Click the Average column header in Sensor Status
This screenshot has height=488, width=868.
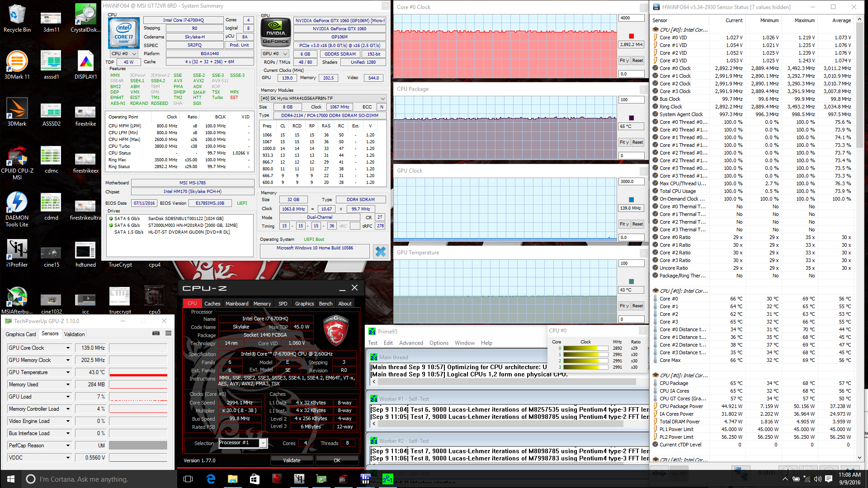pyautogui.click(x=841, y=20)
